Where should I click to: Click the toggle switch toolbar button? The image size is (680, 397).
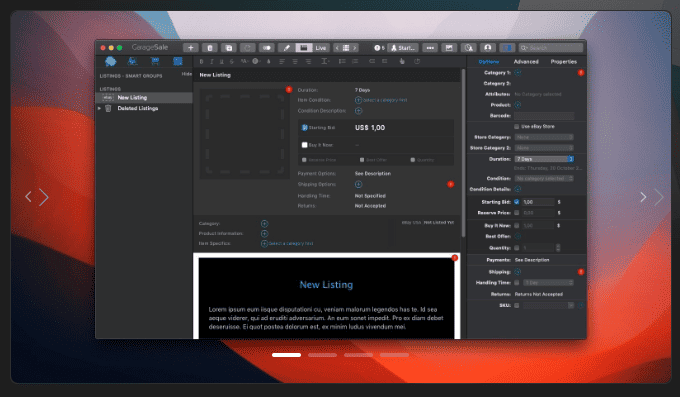[x=267, y=48]
